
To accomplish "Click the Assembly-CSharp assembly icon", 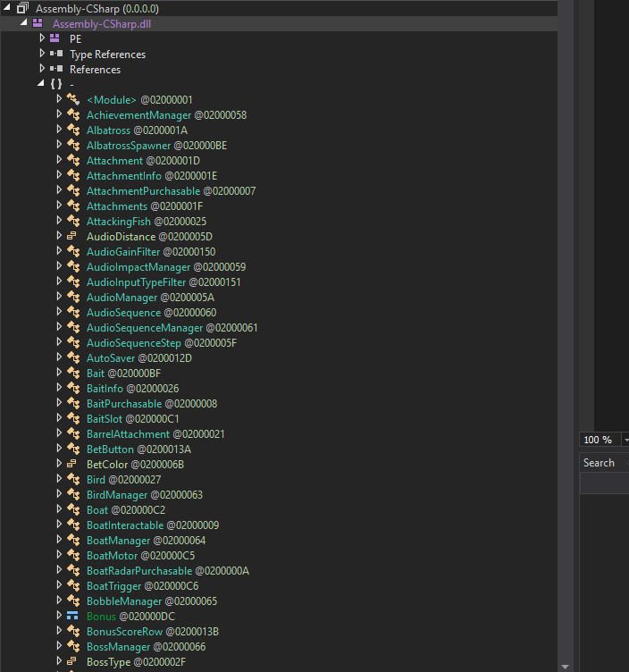I will [x=22, y=8].
